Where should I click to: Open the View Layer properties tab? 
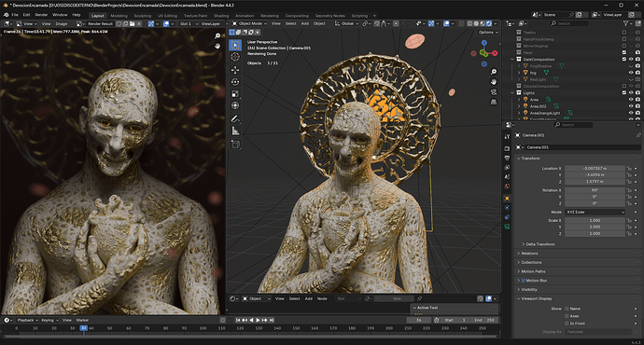507,168
